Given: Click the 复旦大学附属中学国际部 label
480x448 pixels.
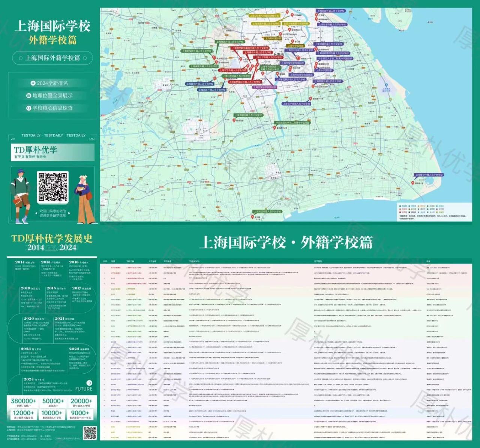Looking at the screenshot, I should [x=296, y=24].
